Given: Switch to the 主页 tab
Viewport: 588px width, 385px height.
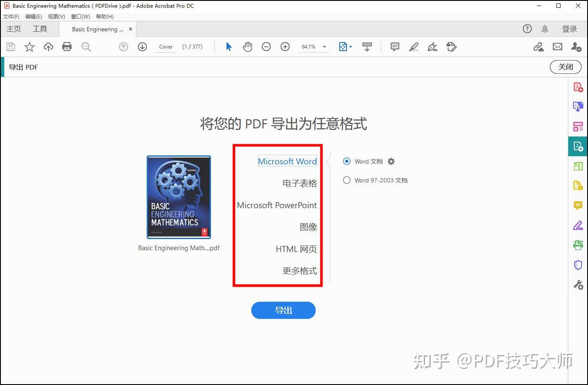Looking at the screenshot, I should click(14, 29).
